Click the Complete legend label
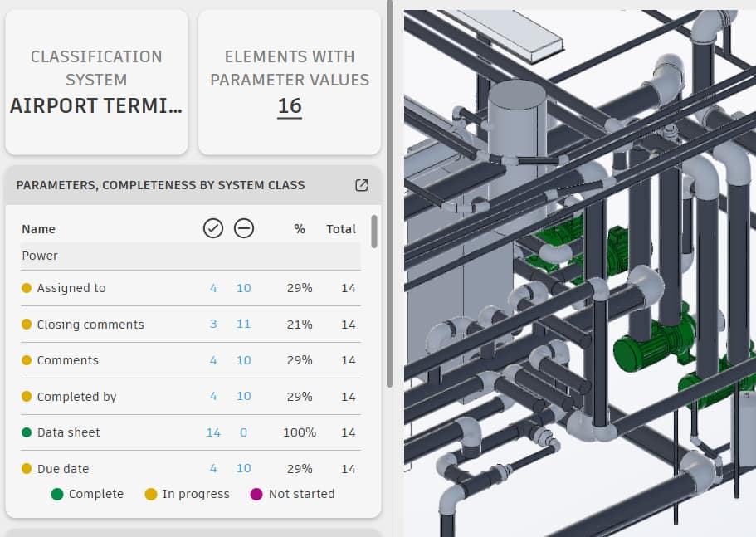This screenshot has height=537, width=756. click(96, 494)
